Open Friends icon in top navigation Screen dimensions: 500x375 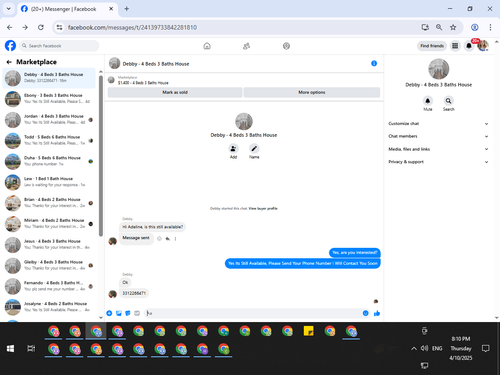click(x=246, y=46)
